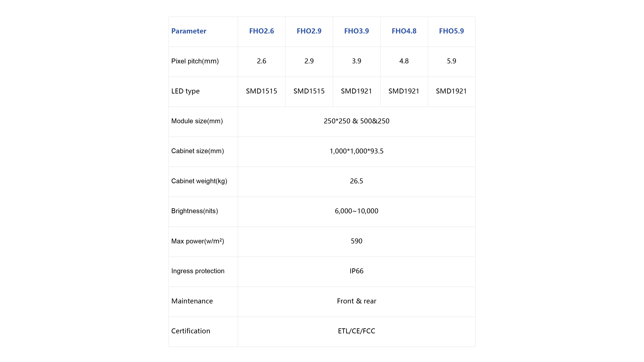Click SMD1921 under the FHO5.9 column
Image resolution: width=644 pixels, height=362 pixels.
point(451,91)
